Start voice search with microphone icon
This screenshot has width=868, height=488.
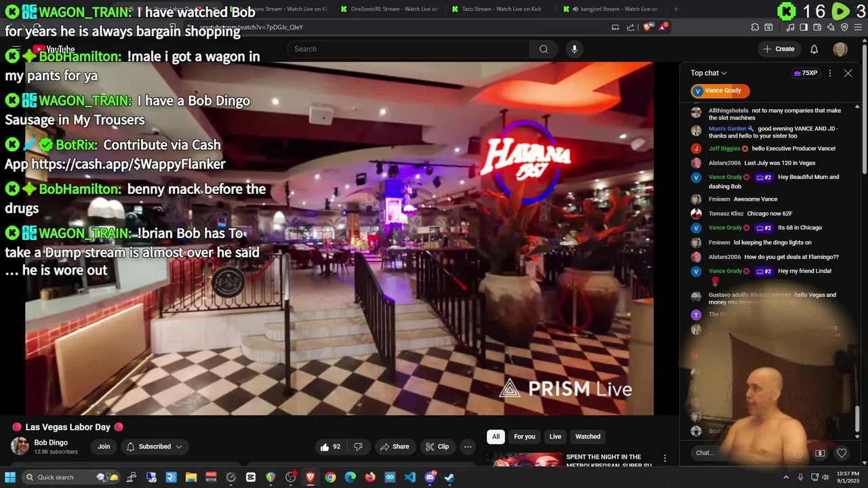pos(574,49)
